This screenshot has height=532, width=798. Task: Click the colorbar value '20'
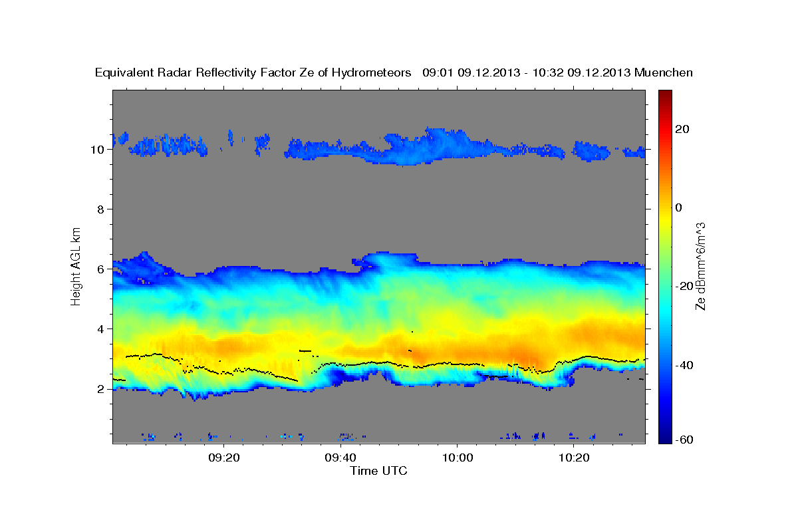pyautogui.click(x=682, y=129)
